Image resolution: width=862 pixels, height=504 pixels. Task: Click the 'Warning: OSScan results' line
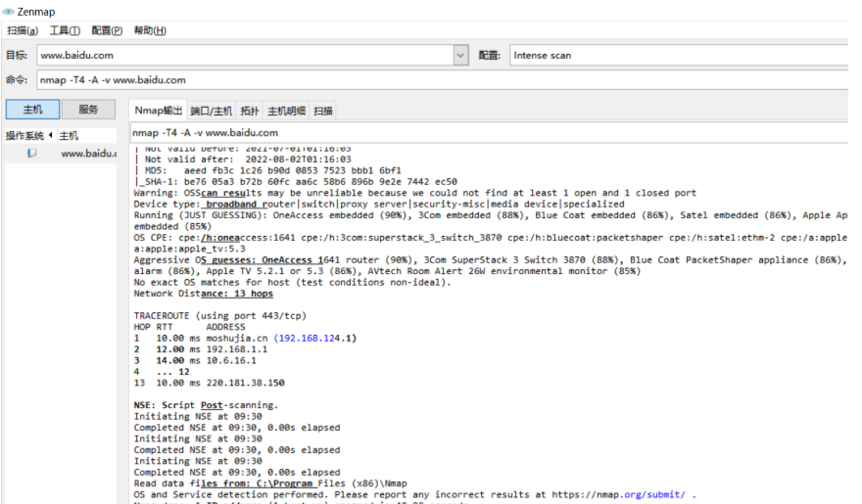point(415,193)
